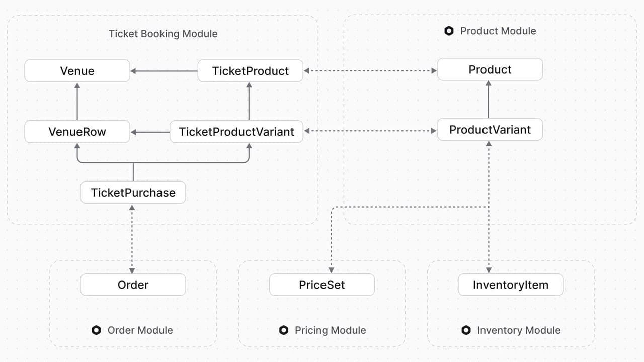Click the Inventory Module hexagon icon

pyautogui.click(x=466, y=330)
